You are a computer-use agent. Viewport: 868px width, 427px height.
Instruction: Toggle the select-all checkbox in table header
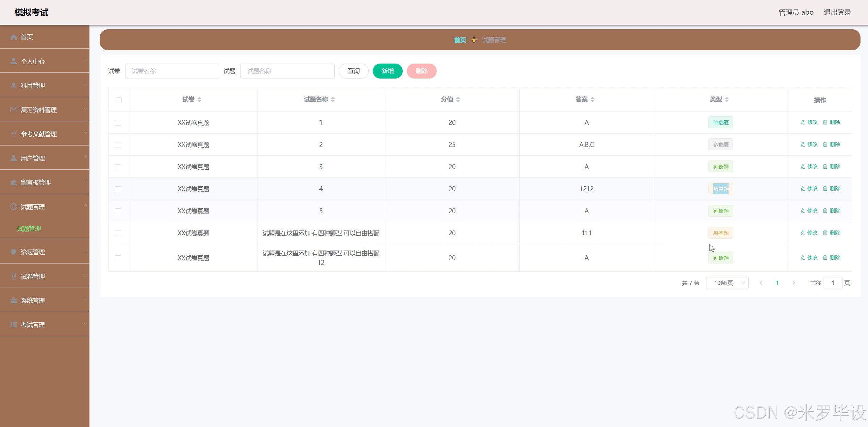[x=119, y=100]
